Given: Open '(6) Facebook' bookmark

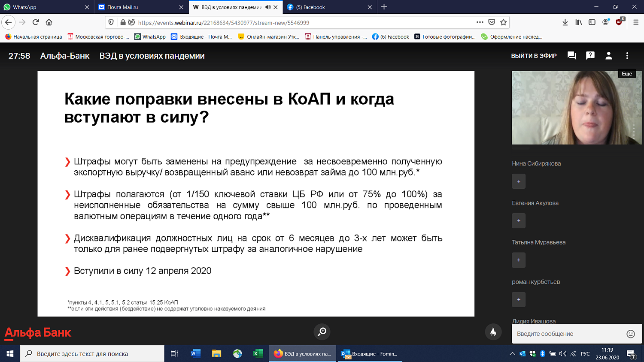Looking at the screenshot, I should tap(391, 37).
